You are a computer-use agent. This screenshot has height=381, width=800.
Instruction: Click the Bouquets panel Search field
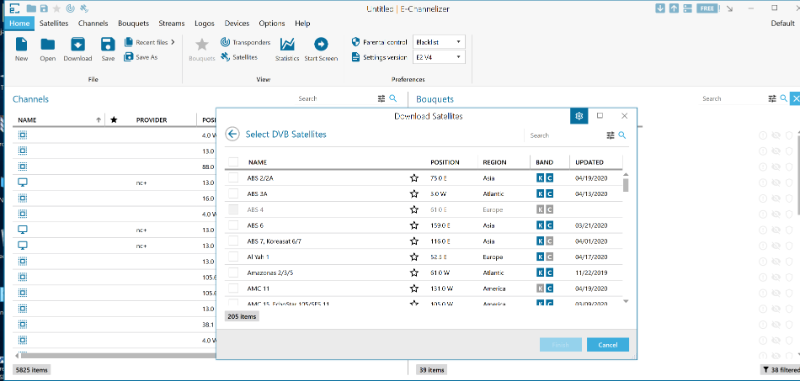pos(734,98)
